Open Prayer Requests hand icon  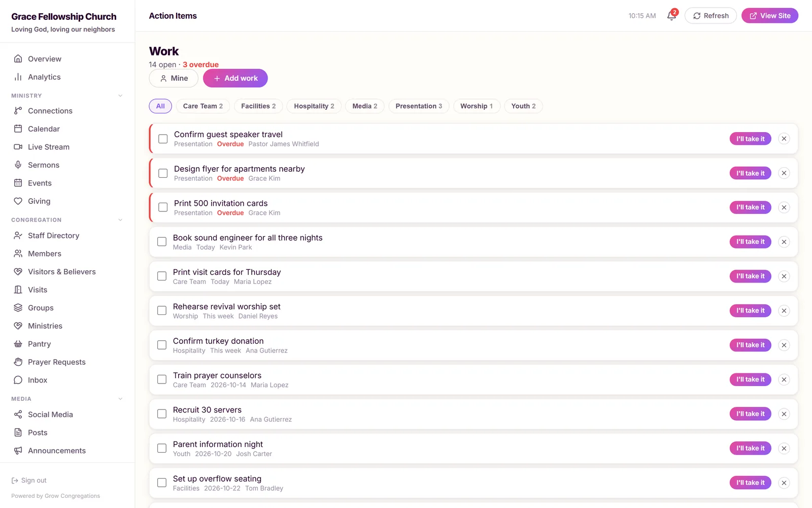coord(18,362)
